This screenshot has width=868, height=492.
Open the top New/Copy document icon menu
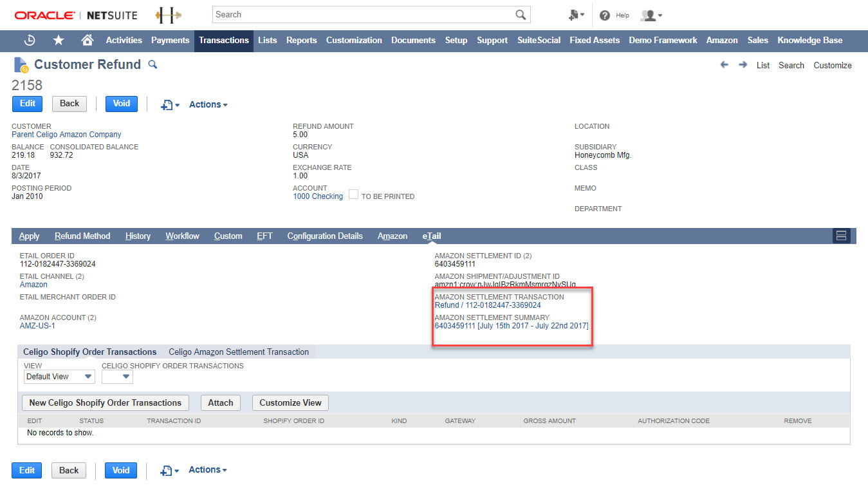(170, 104)
